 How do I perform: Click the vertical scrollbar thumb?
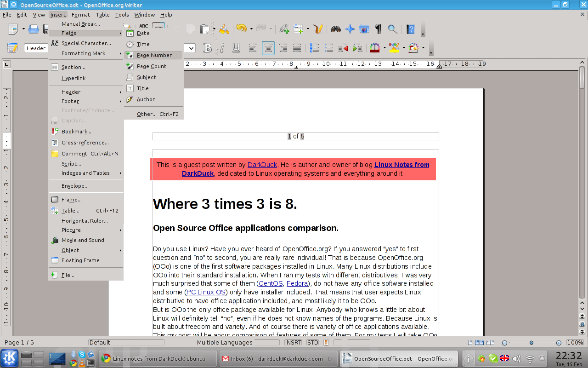[582, 78]
